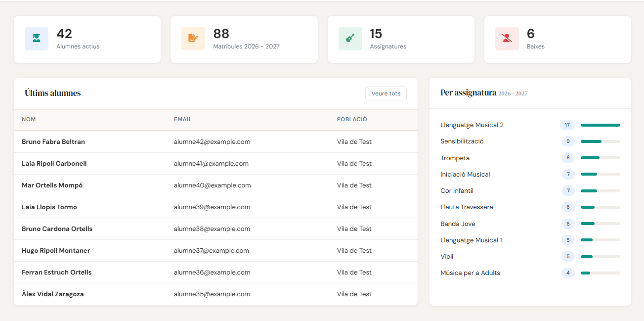Click email alumne38@example.com
Viewport: 644px width, 321px height.
coord(212,229)
